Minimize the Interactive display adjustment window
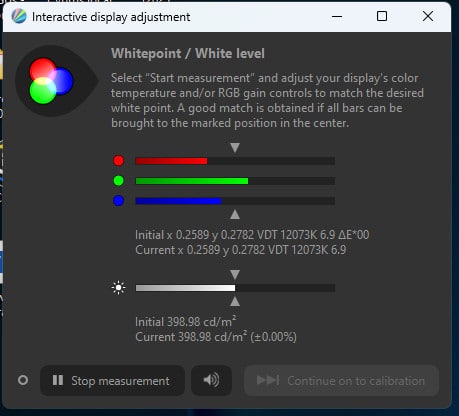459x416 pixels. pos(337,16)
